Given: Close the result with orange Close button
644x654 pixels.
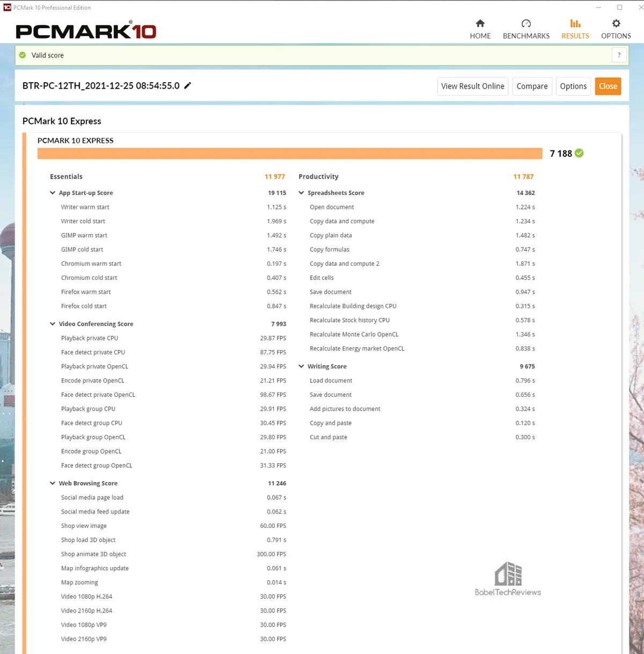Looking at the screenshot, I should [x=608, y=86].
